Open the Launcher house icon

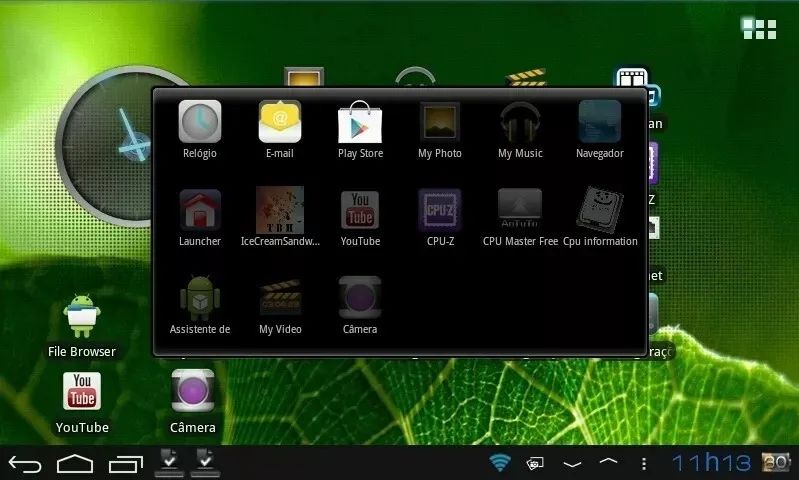coord(200,209)
